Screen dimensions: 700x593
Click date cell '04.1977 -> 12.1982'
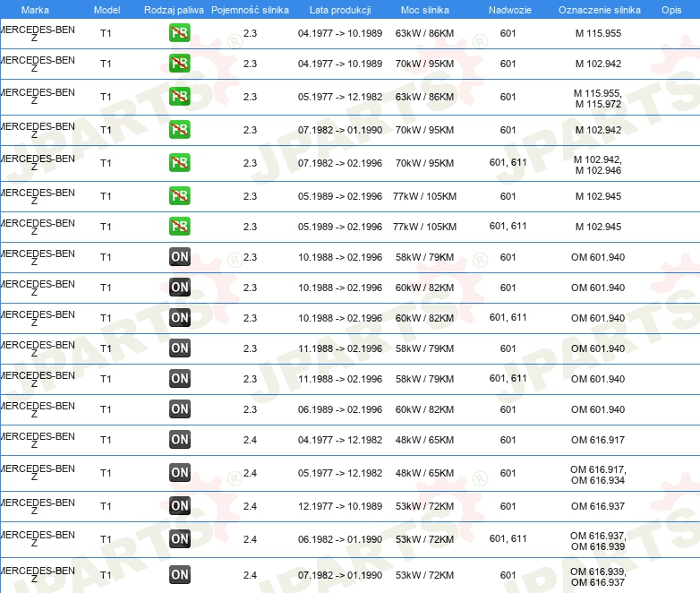click(340, 440)
